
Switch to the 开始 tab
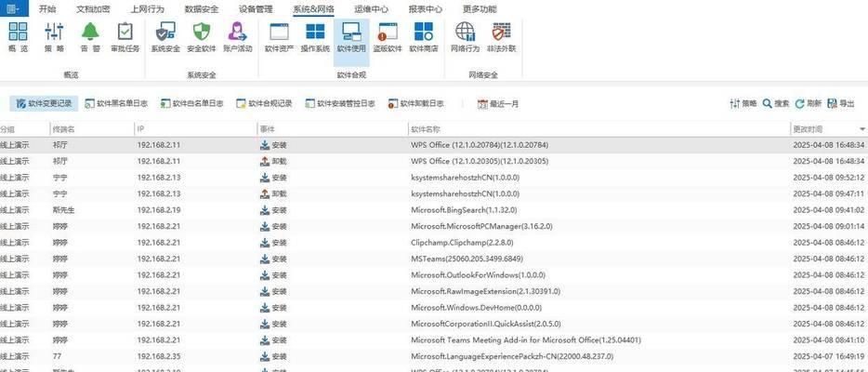pos(47,9)
